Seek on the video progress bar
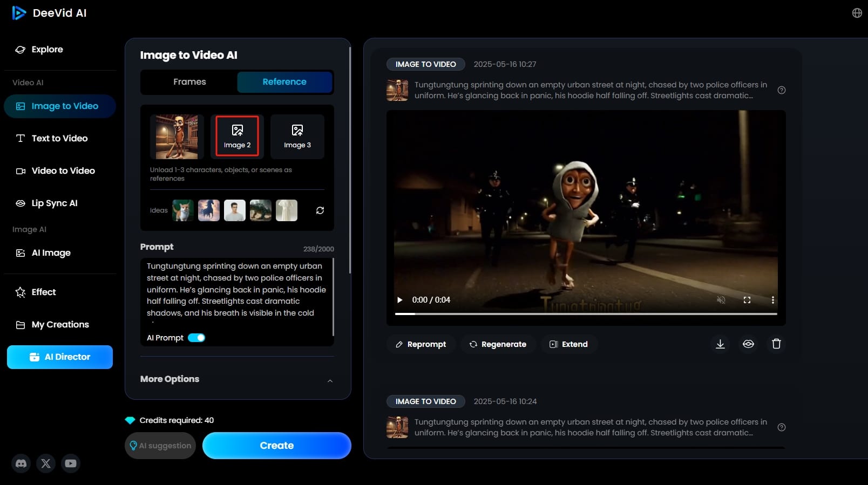The image size is (868, 485). 586,313
